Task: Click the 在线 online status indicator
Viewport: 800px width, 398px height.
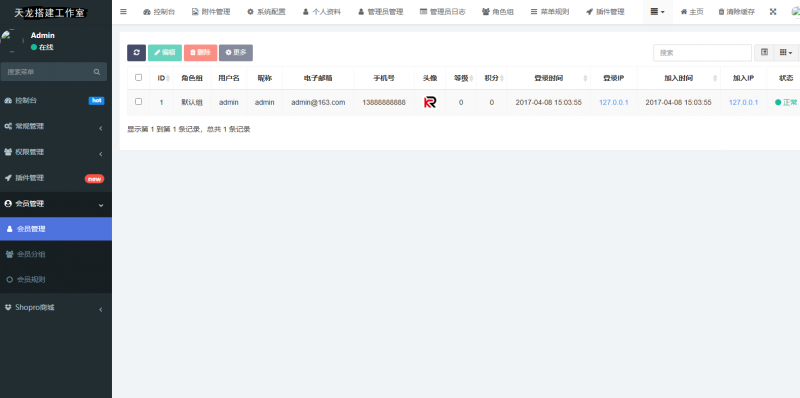Action: coord(42,47)
